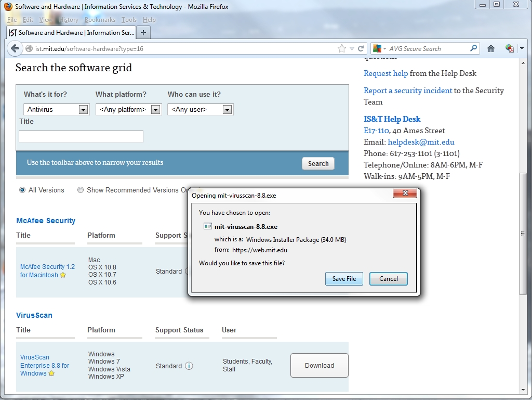Viewport: 532px width, 400px height.
Task: Select the All Versions radio button
Action: point(22,190)
